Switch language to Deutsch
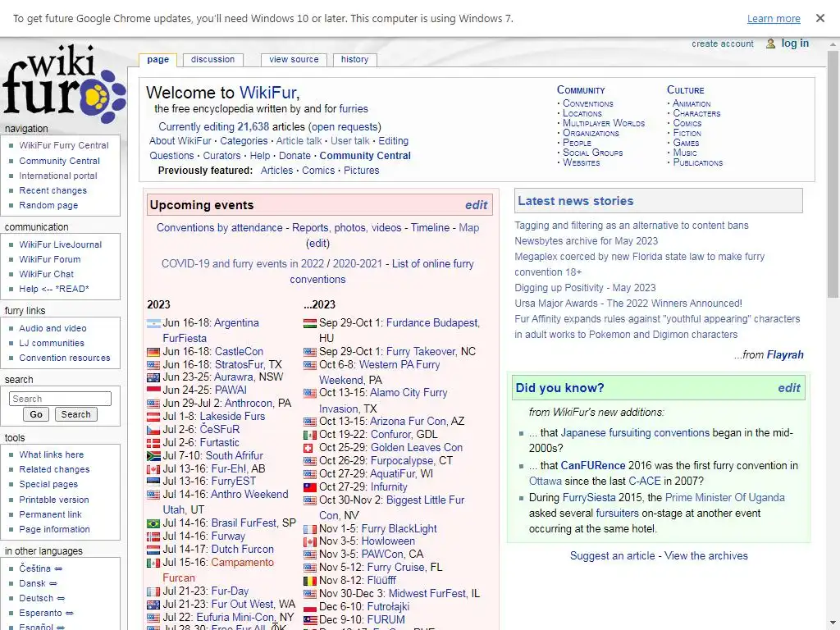The height and width of the screenshot is (630, 840). tap(36, 598)
